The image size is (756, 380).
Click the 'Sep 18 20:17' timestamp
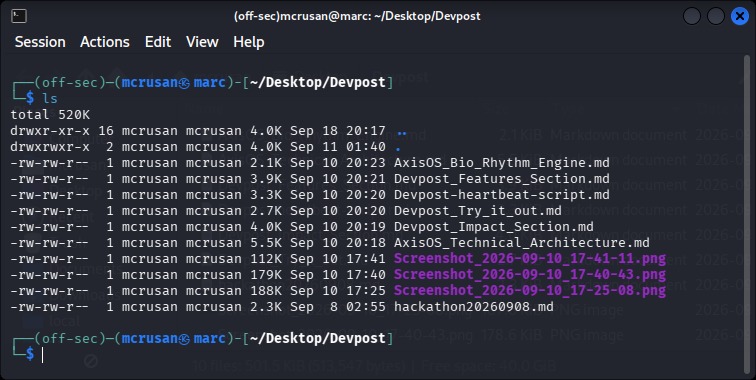(x=338, y=131)
